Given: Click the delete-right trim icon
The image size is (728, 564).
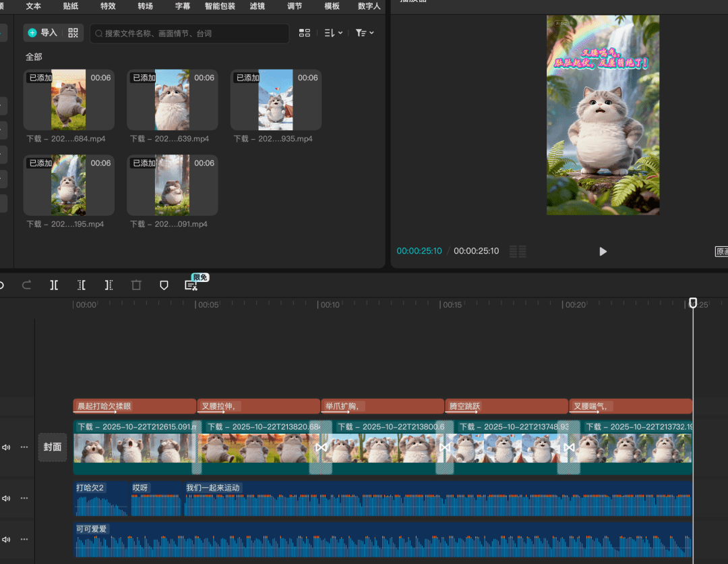Looking at the screenshot, I should [109, 285].
